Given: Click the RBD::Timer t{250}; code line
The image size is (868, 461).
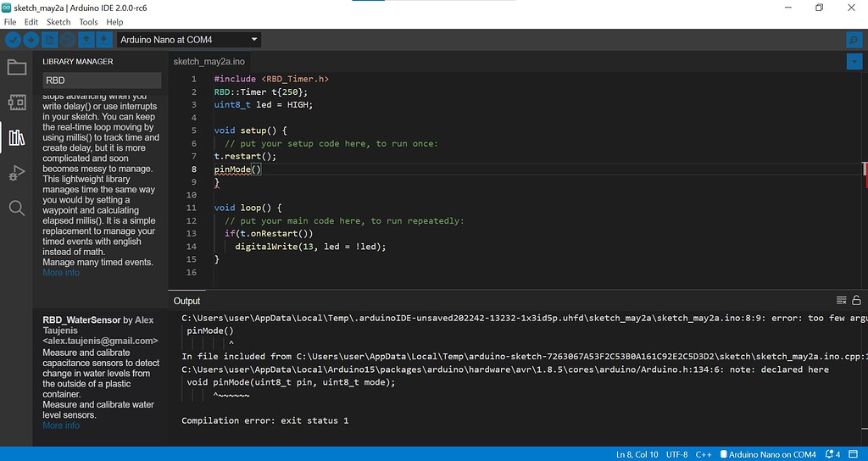Looking at the screenshot, I should click(x=261, y=92).
